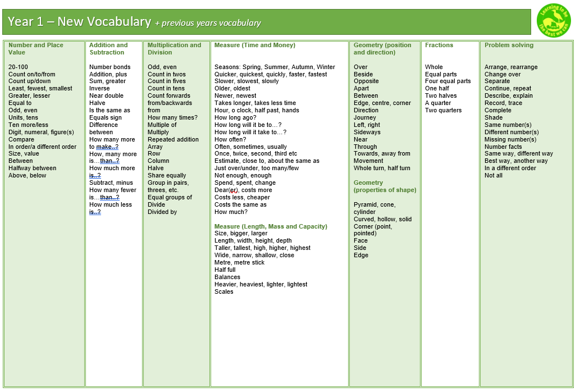Viewport: 580px width, 392px height.
Task: Select the "Repeated addition" entry
Action: (173, 139)
